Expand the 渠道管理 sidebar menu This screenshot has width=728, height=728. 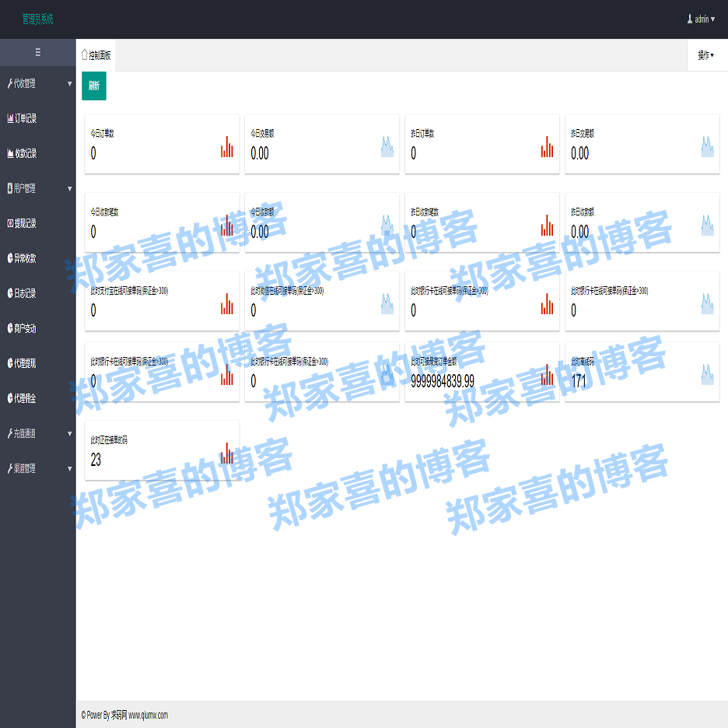click(37, 468)
